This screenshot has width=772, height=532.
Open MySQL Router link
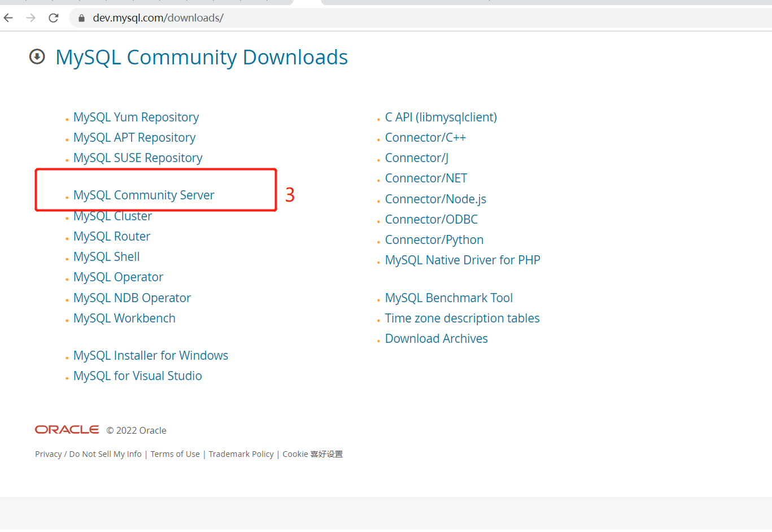tap(112, 237)
